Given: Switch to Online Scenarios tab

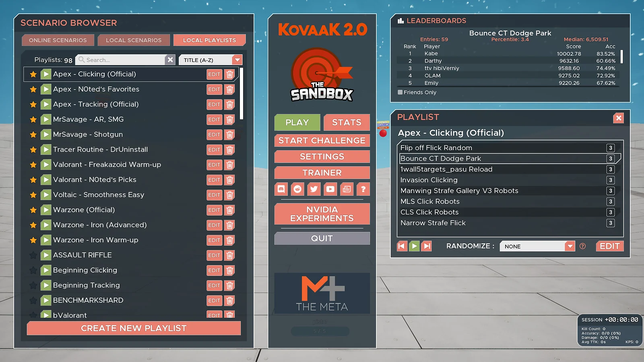Looking at the screenshot, I should [58, 40].
